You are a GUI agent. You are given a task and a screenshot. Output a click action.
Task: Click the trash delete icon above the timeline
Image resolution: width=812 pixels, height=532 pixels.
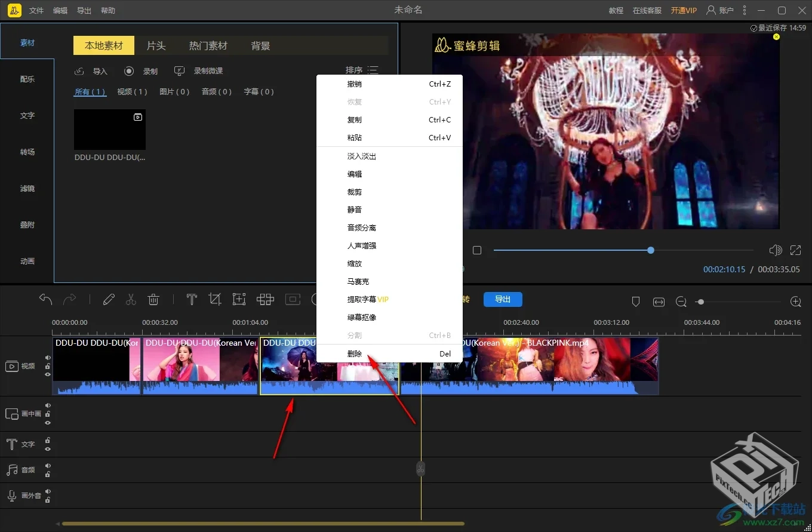[153, 299]
